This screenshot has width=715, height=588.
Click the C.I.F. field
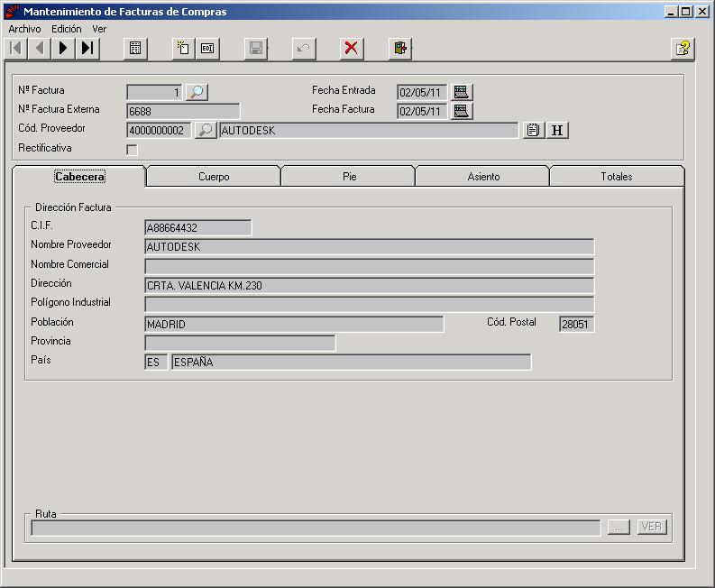(197, 227)
